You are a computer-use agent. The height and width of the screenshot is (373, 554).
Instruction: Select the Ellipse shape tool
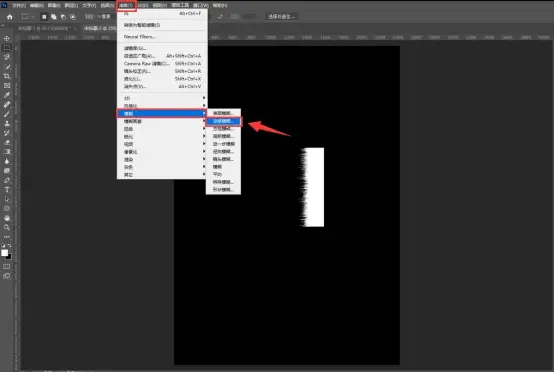[7, 208]
